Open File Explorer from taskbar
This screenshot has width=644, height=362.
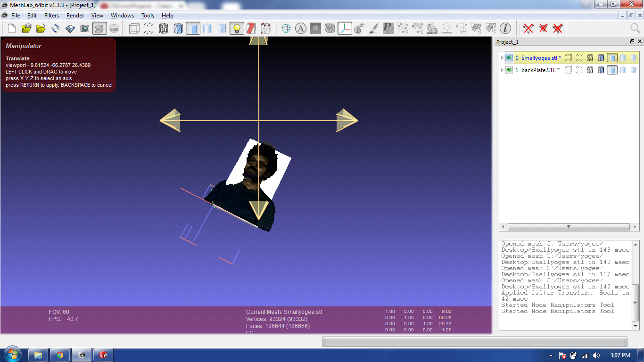[39, 355]
